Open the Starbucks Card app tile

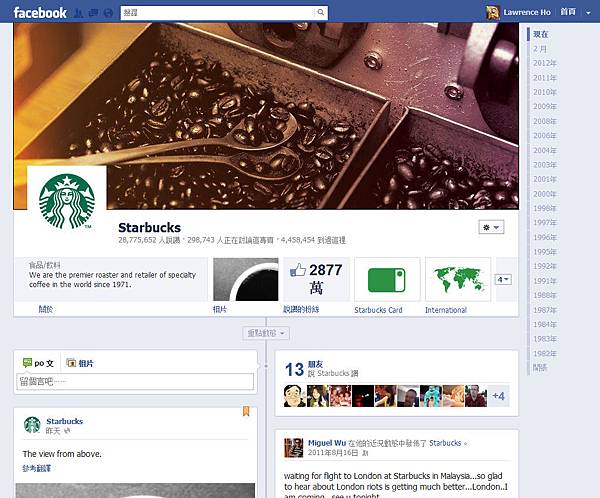click(387, 279)
